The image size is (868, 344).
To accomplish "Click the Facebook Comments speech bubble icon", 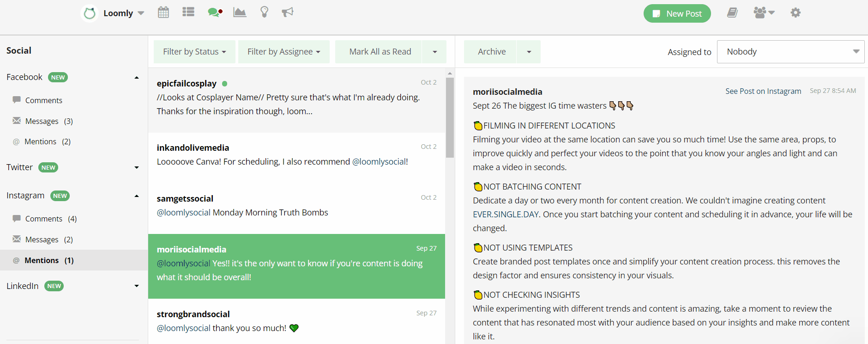I will [17, 99].
